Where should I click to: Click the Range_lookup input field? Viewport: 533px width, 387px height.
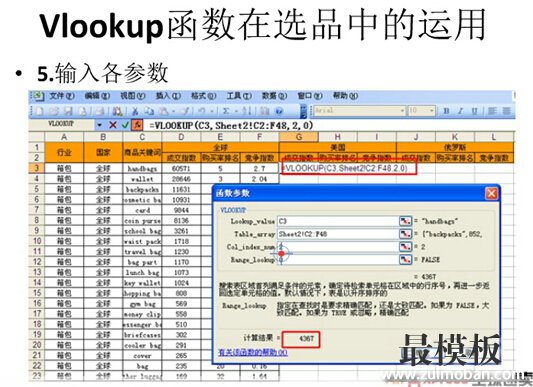click(x=338, y=260)
